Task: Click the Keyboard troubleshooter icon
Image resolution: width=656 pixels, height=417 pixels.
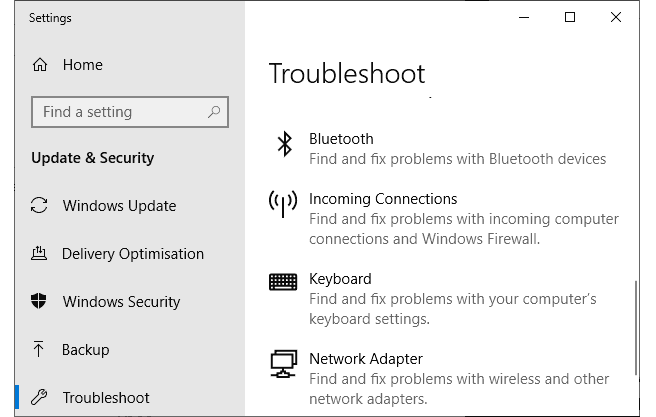Action: point(284,282)
